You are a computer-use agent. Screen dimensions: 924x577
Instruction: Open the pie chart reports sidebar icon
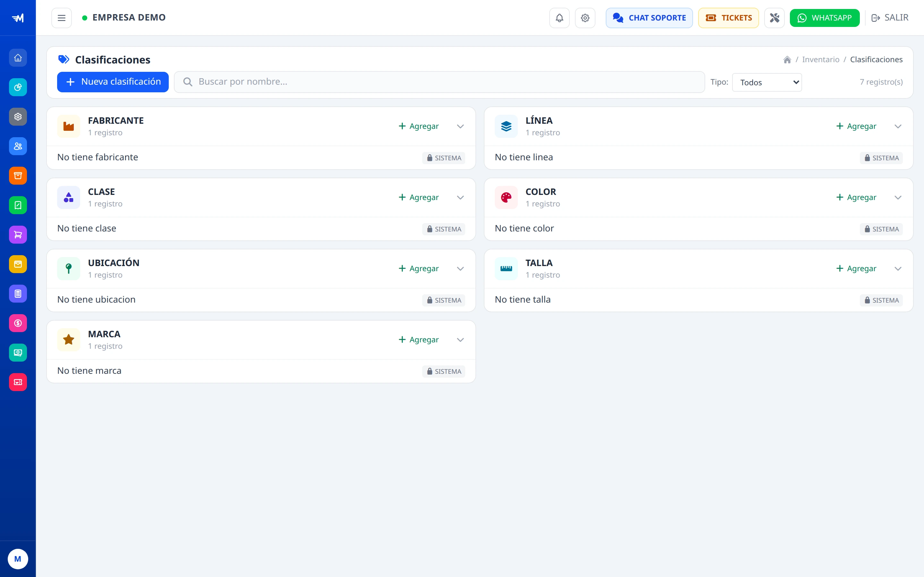pos(18,88)
